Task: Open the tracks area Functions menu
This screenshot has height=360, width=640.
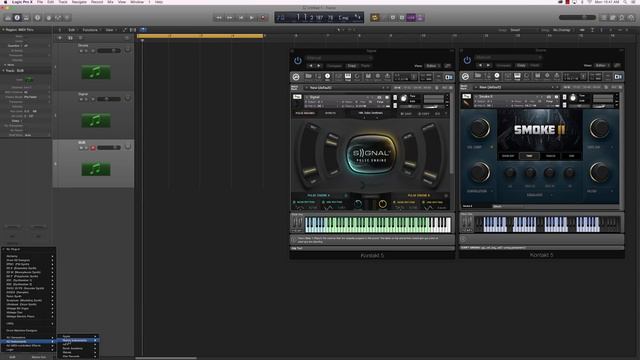Action: tap(91, 30)
